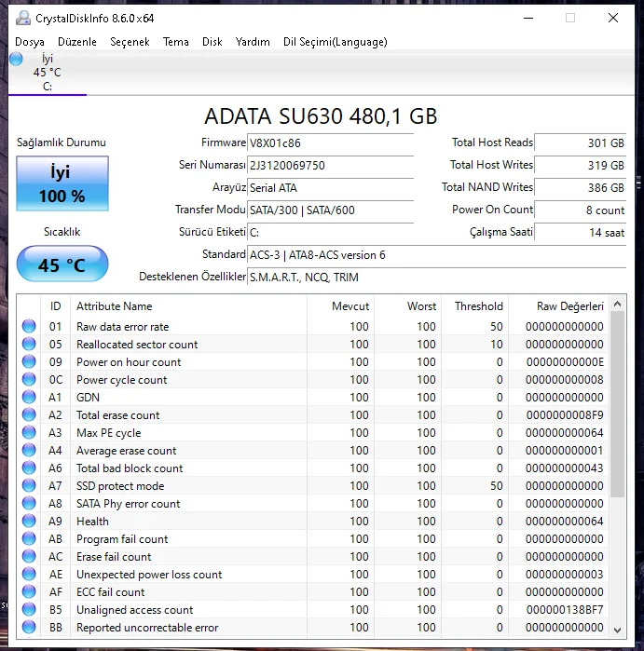Click the 45 °C temperature button
Viewport: 644px width, 651px height.
[x=62, y=265]
